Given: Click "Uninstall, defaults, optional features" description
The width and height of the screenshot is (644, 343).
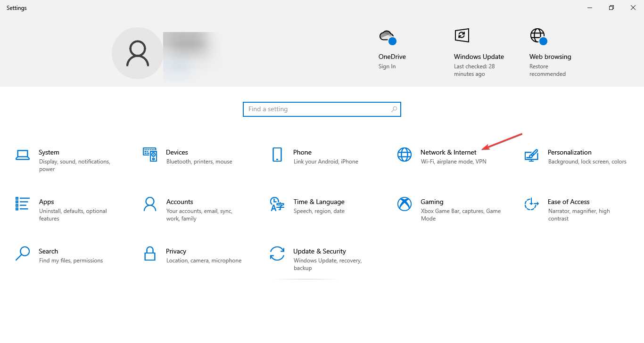Looking at the screenshot, I should [73, 215].
